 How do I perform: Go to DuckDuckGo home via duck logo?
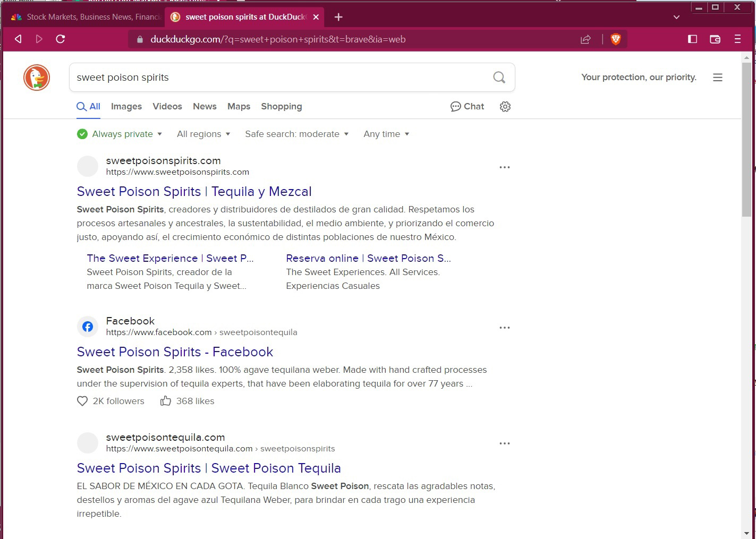pyautogui.click(x=37, y=78)
